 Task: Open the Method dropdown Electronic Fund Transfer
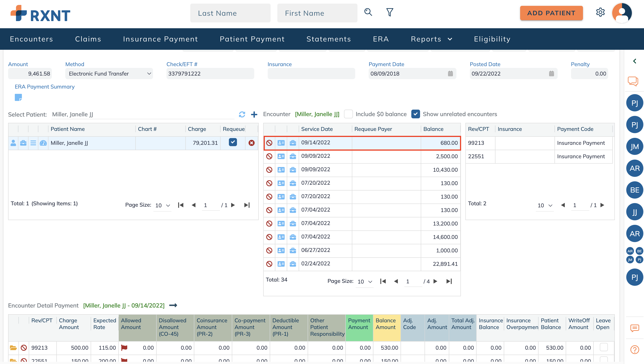tap(109, 74)
